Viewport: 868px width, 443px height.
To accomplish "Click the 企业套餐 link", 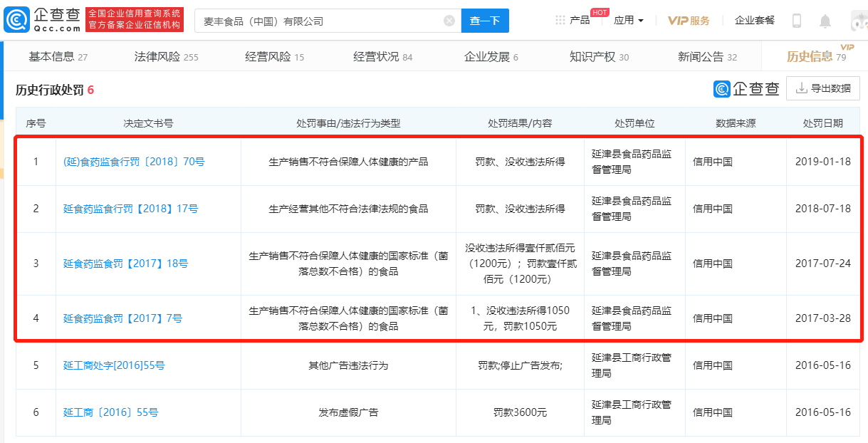I will 755,21.
